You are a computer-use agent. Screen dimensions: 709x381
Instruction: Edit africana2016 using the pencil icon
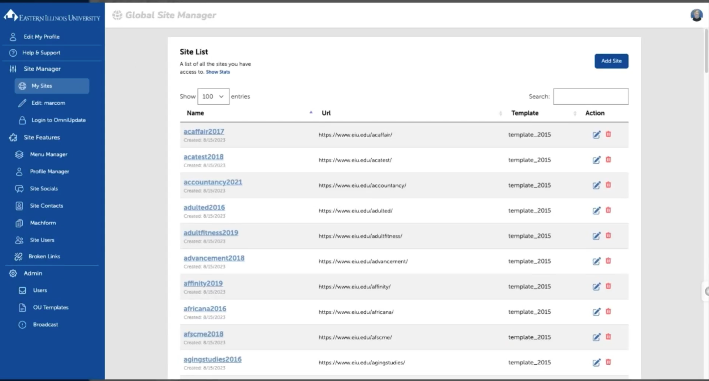click(596, 312)
